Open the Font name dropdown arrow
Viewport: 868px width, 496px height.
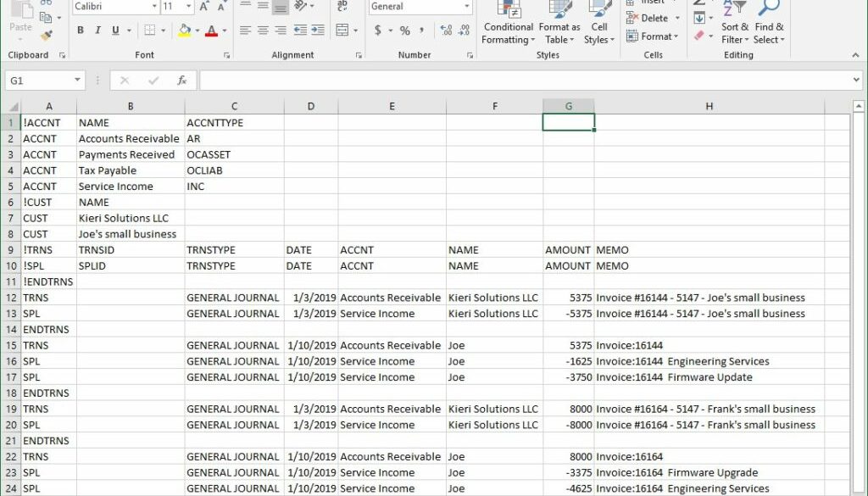(x=154, y=7)
